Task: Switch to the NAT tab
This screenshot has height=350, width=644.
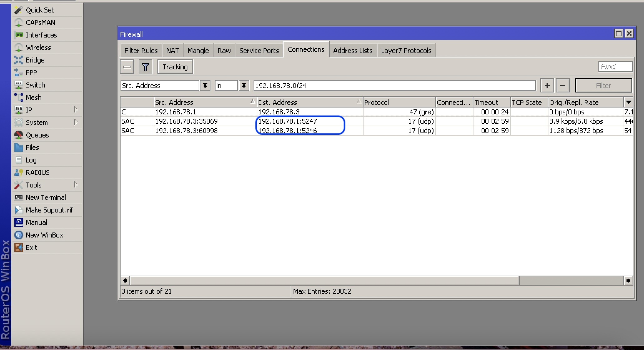Action: (172, 51)
